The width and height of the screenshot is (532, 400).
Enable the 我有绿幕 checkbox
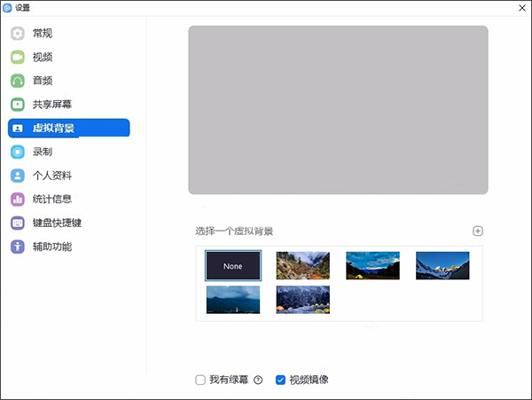point(200,380)
